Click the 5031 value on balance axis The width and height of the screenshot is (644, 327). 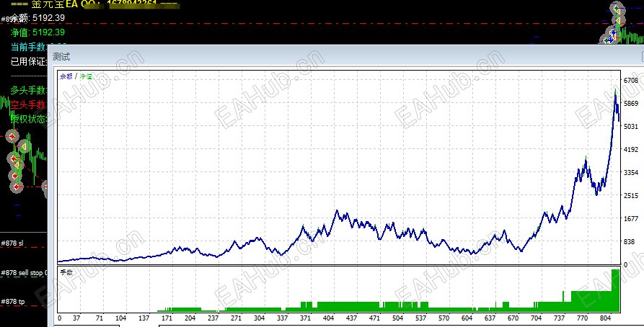[x=631, y=126]
